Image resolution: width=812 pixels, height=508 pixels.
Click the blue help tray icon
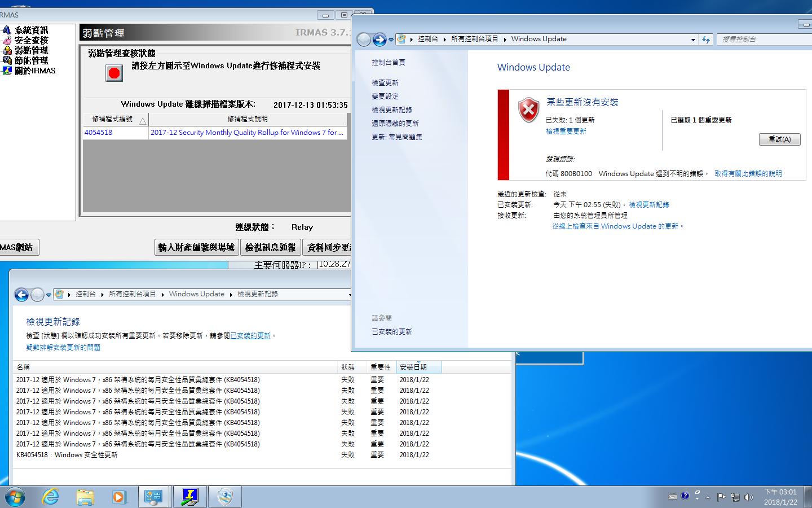point(685,496)
